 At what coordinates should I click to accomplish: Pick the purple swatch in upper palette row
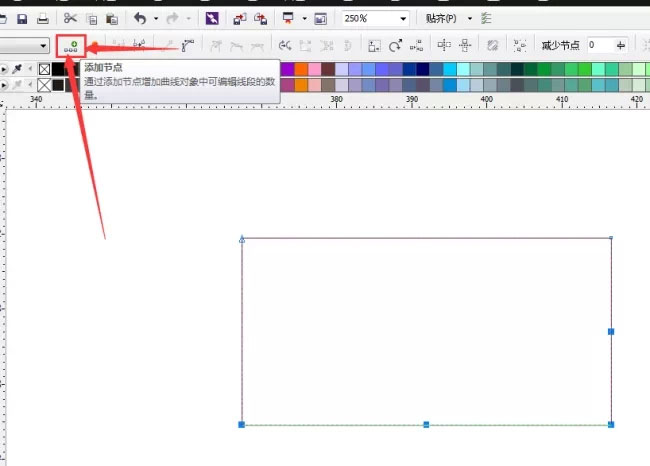pyautogui.click(x=288, y=69)
